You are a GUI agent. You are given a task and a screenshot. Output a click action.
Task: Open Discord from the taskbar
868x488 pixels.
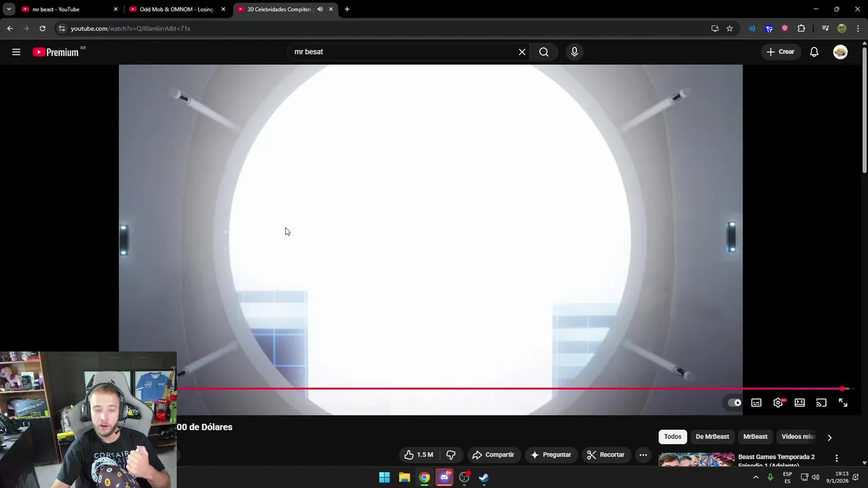pyautogui.click(x=444, y=477)
